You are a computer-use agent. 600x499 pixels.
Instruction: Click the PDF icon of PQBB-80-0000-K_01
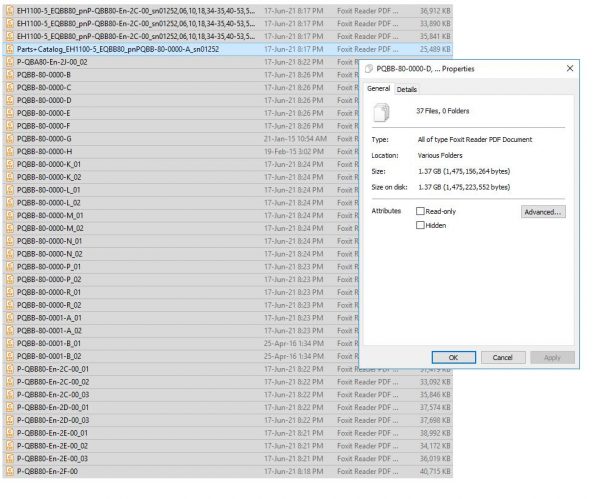[x=10, y=164]
